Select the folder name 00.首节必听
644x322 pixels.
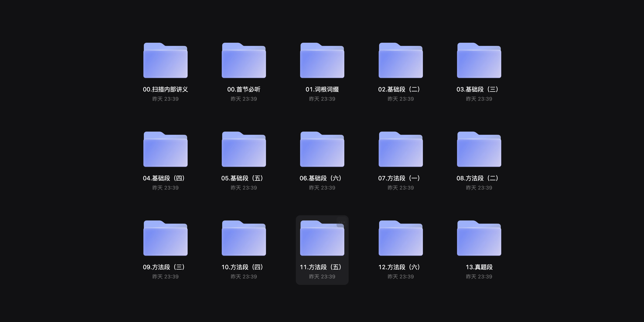[244, 89]
